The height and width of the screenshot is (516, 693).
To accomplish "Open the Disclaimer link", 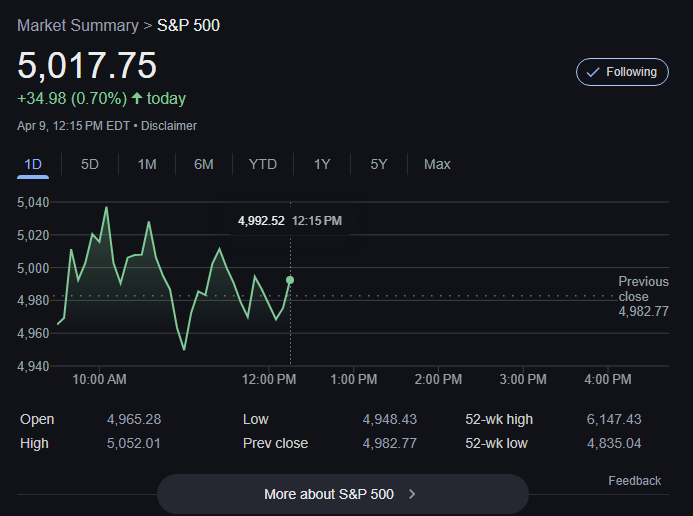I will pyautogui.click(x=169, y=126).
